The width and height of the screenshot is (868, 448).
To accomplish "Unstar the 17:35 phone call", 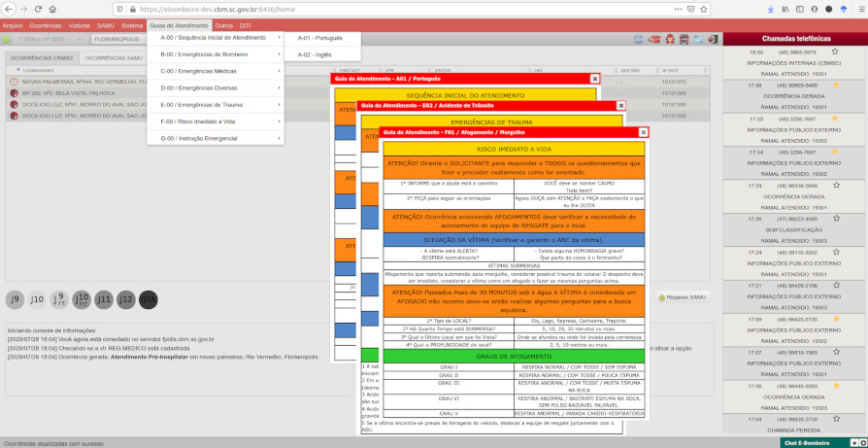I will point(835,119).
